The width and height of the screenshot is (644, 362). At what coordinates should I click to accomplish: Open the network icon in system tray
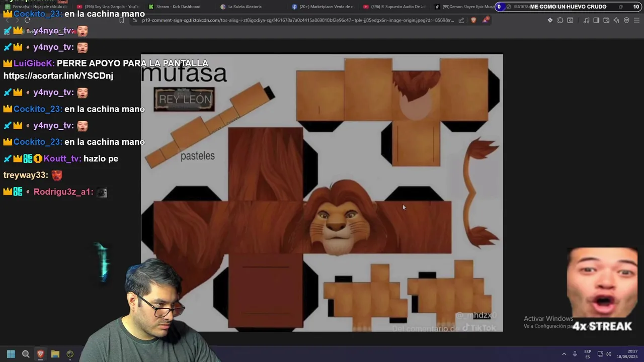600,354
